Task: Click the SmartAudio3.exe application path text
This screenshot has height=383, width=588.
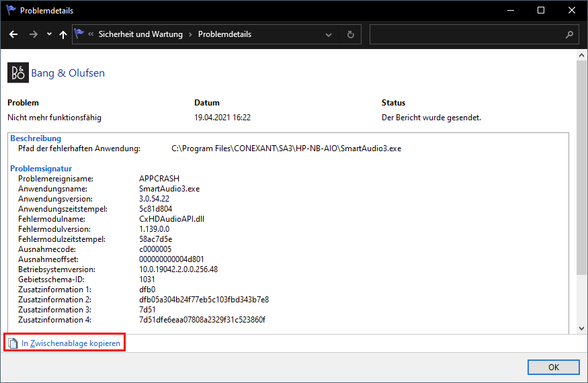Action: (x=286, y=148)
